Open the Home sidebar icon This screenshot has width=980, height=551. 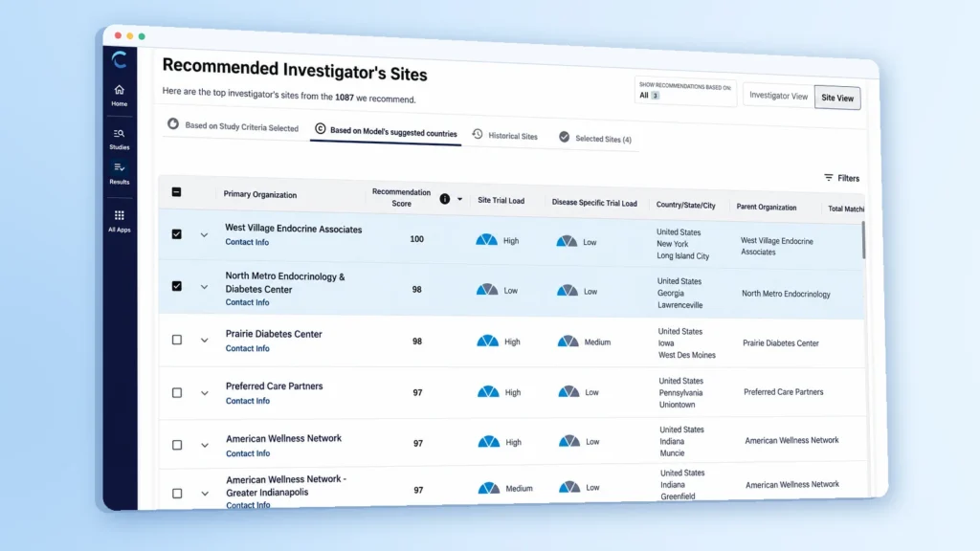119,95
